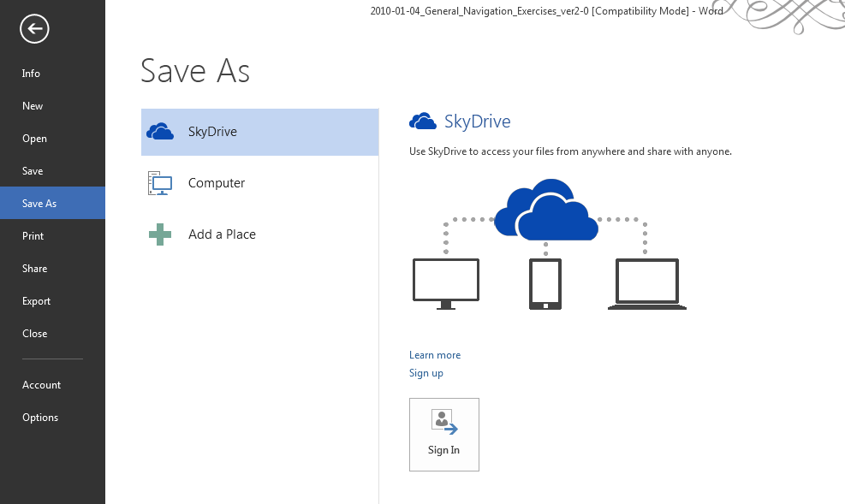This screenshot has height=504, width=845.
Task: Choose Save in the sidebar
Action: 53,170
